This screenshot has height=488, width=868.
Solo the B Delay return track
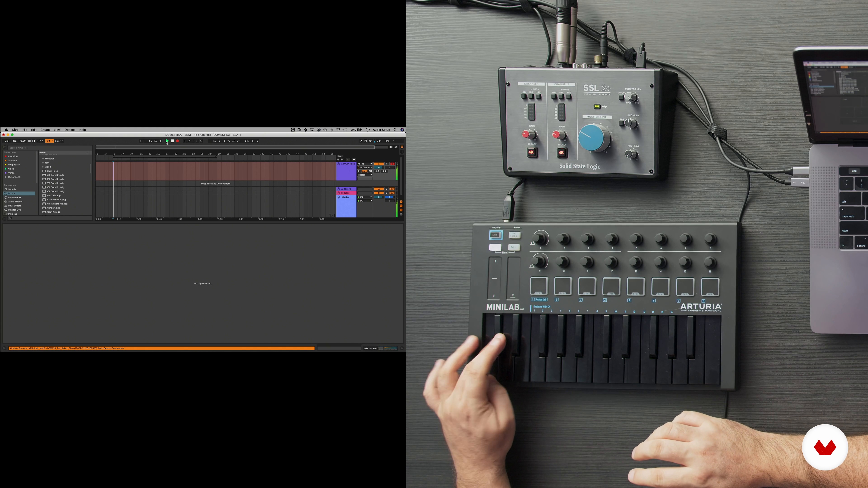[x=387, y=193]
